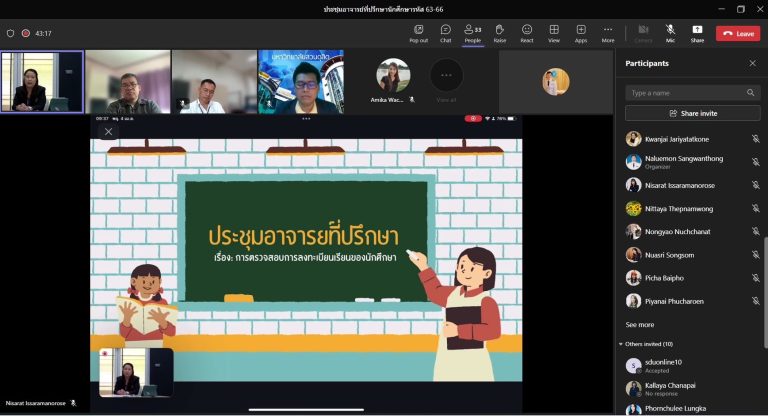This screenshot has height=416, width=768.
Task: Raise your hand
Action: pyautogui.click(x=500, y=33)
